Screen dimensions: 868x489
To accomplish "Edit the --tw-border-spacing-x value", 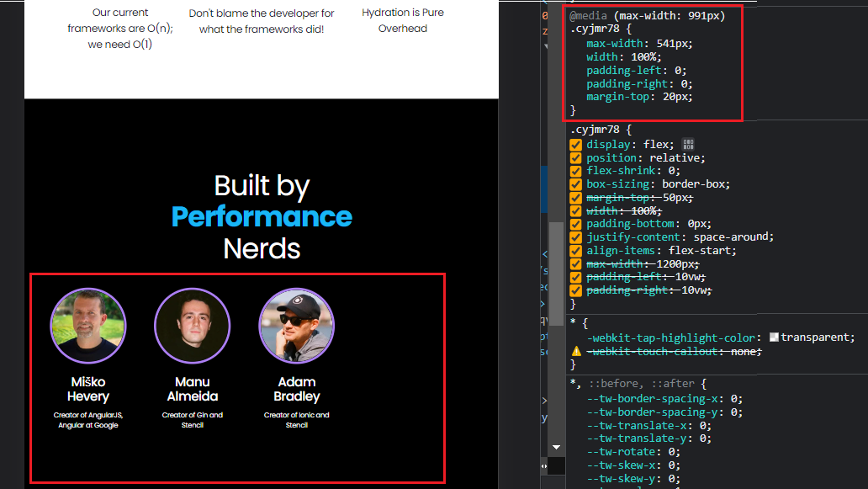I will [x=733, y=399].
